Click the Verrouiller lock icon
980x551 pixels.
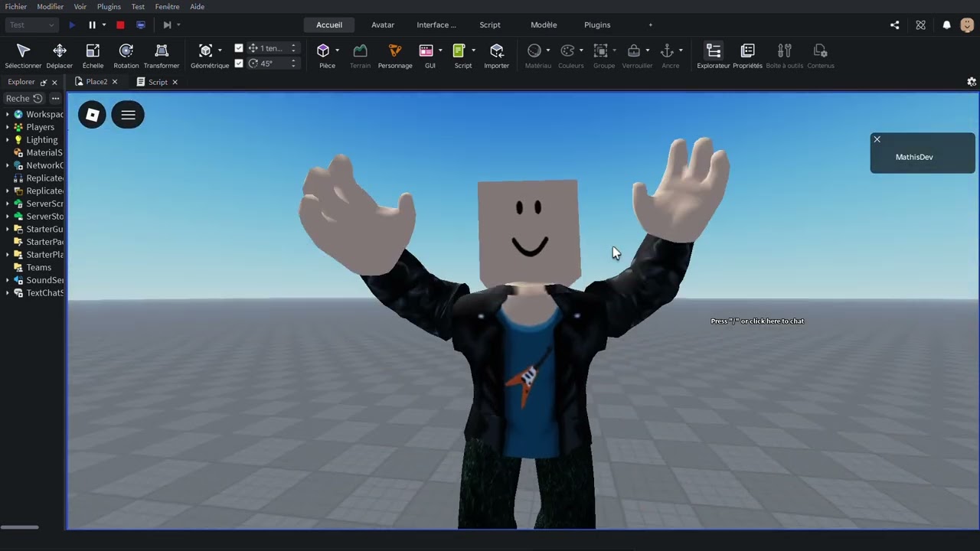[634, 51]
